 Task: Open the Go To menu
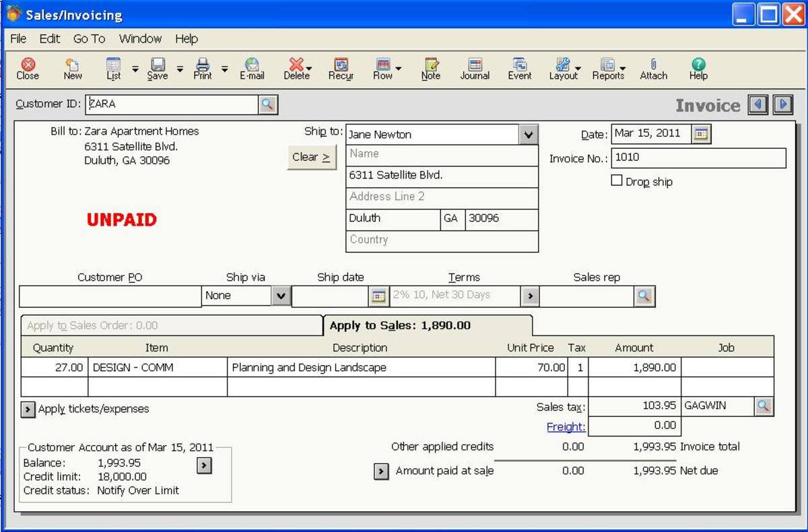pyautogui.click(x=88, y=39)
